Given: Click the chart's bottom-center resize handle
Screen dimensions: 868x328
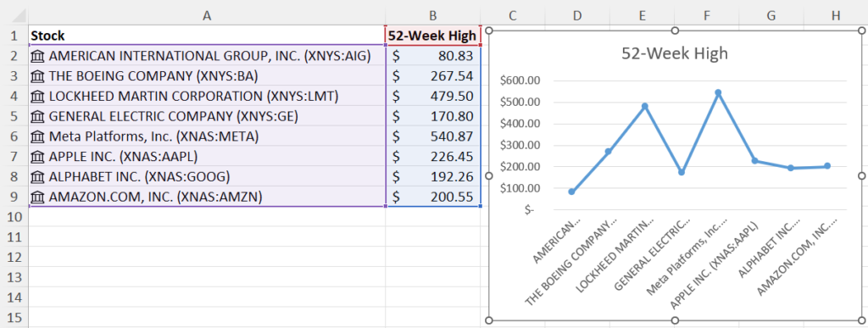Looking at the screenshot, I should (x=675, y=320).
